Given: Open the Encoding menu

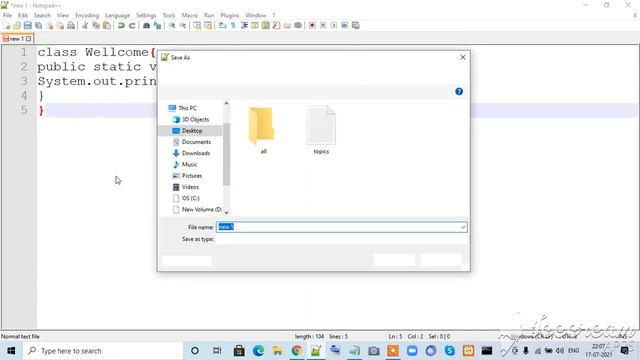Looking at the screenshot, I should 87,15.
